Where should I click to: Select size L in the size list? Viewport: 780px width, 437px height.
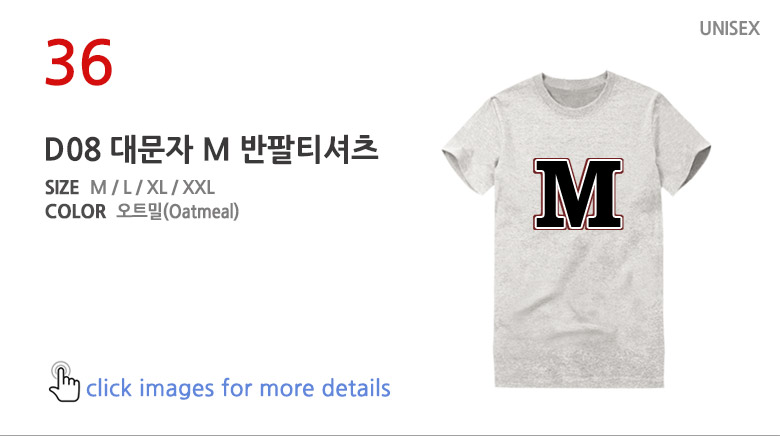pos(128,187)
